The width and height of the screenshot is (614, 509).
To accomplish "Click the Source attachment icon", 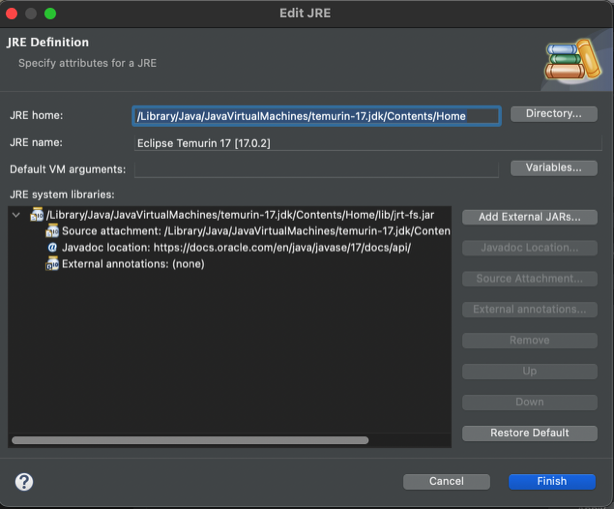I will [52, 231].
